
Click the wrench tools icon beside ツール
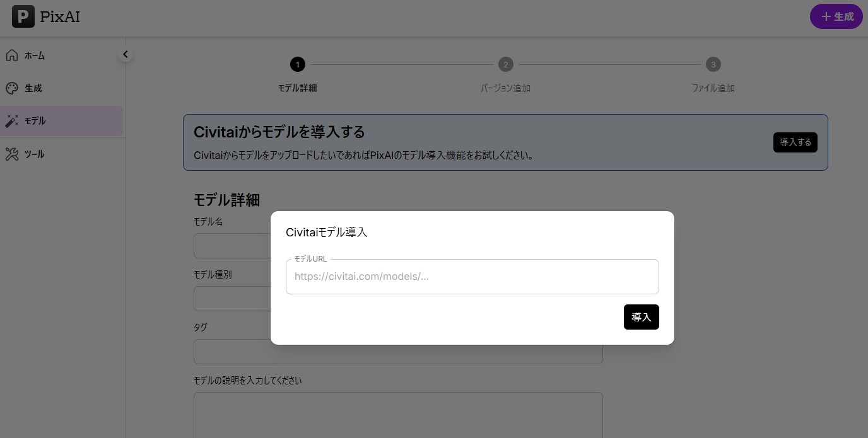tap(11, 154)
